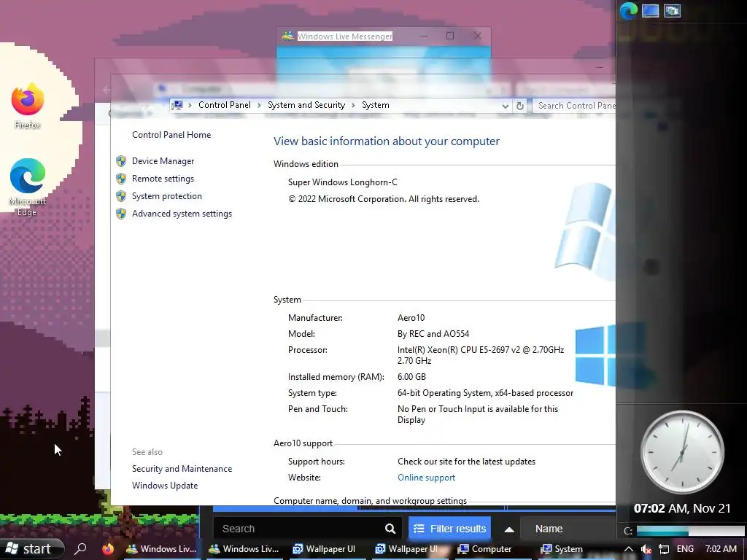The height and width of the screenshot is (560, 747).
Task: Click the 6.00 GB memory value
Action: (x=411, y=377)
